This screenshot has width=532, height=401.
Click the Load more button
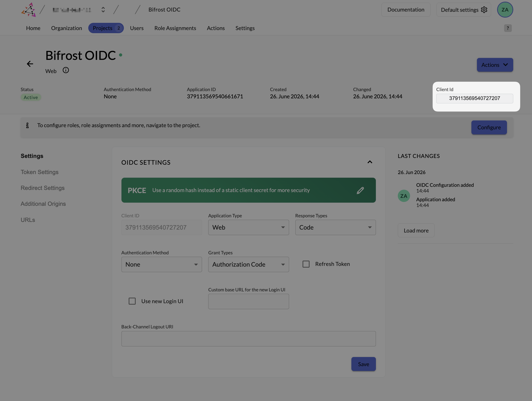point(416,230)
